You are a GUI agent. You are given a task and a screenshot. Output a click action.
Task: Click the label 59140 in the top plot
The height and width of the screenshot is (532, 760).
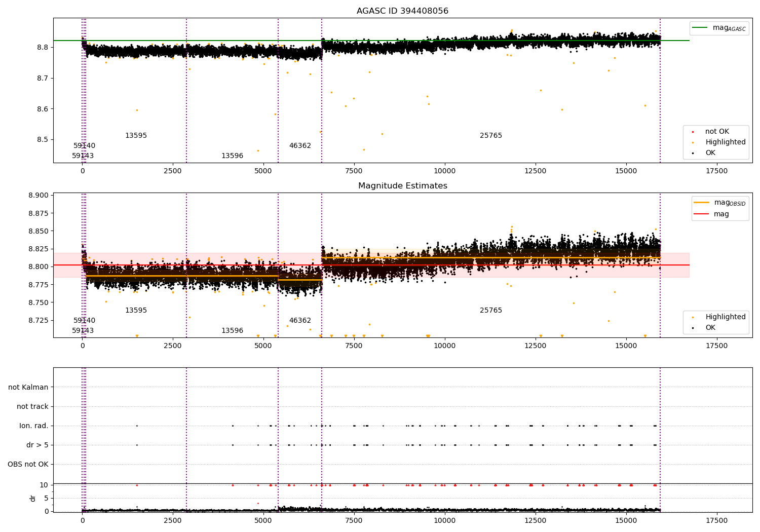[84, 146]
